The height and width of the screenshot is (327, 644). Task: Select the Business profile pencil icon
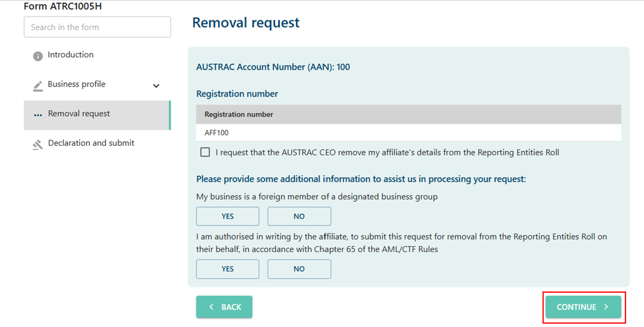37,84
